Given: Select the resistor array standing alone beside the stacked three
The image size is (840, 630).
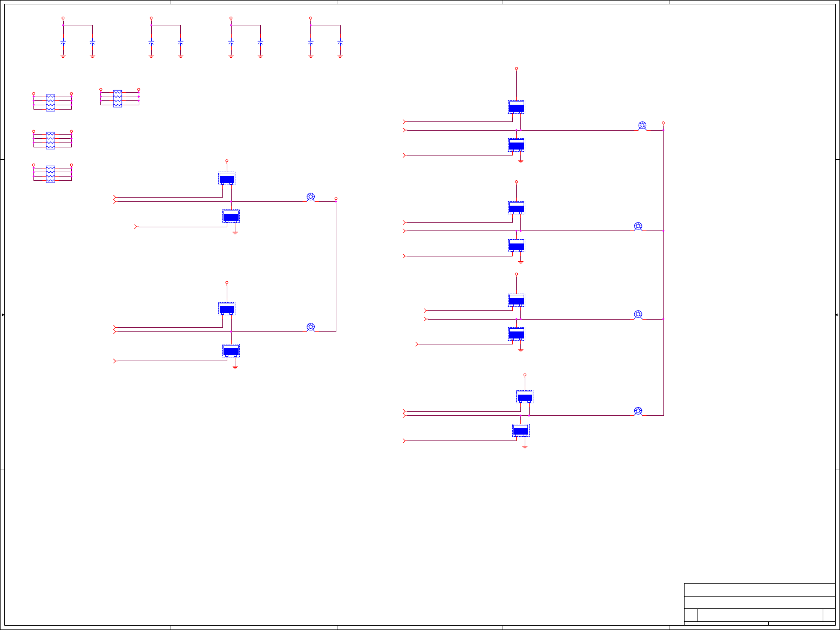Looking at the screenshot, I should pyautogui.click(x=118, y=98).
